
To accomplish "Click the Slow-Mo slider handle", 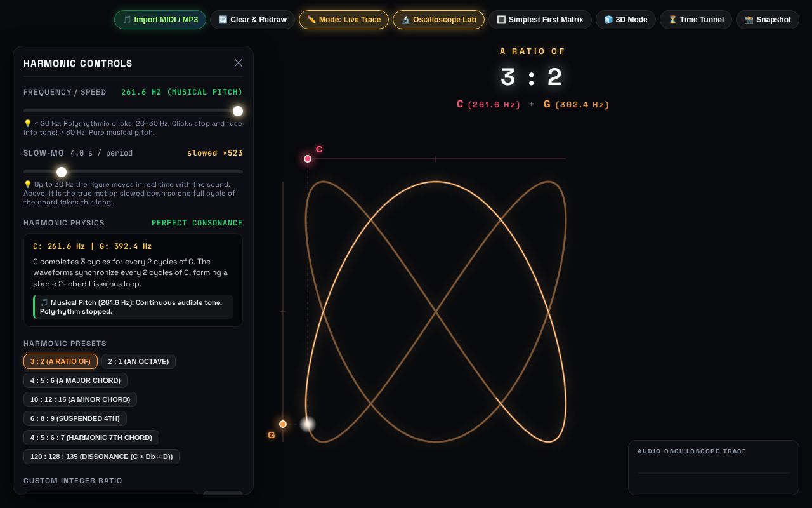I will coord(62,172).
